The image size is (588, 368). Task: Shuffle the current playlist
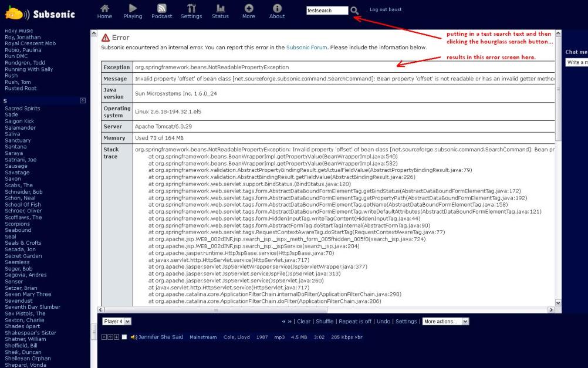coord(323,322)
